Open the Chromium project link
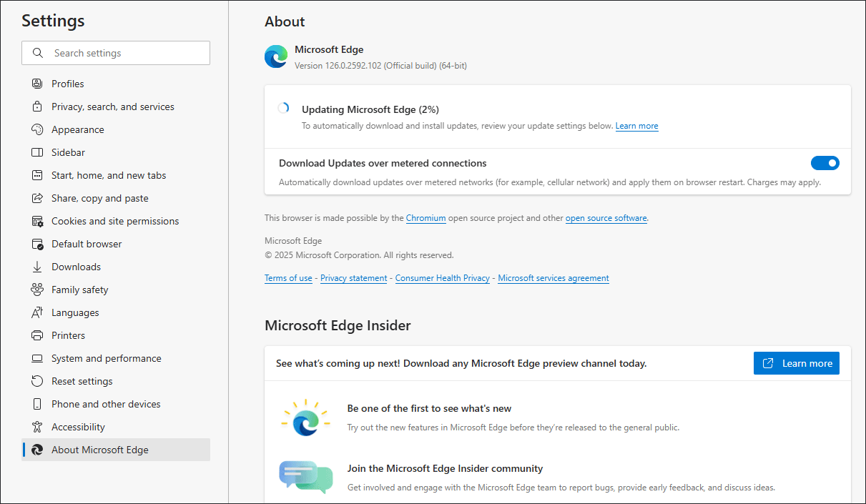866x504 pixels. tap(426, 218)
